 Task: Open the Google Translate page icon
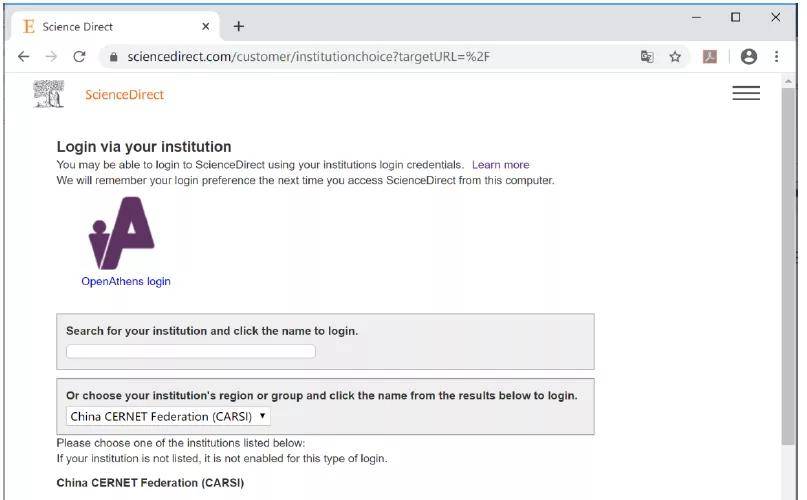(x=647, y=57)
